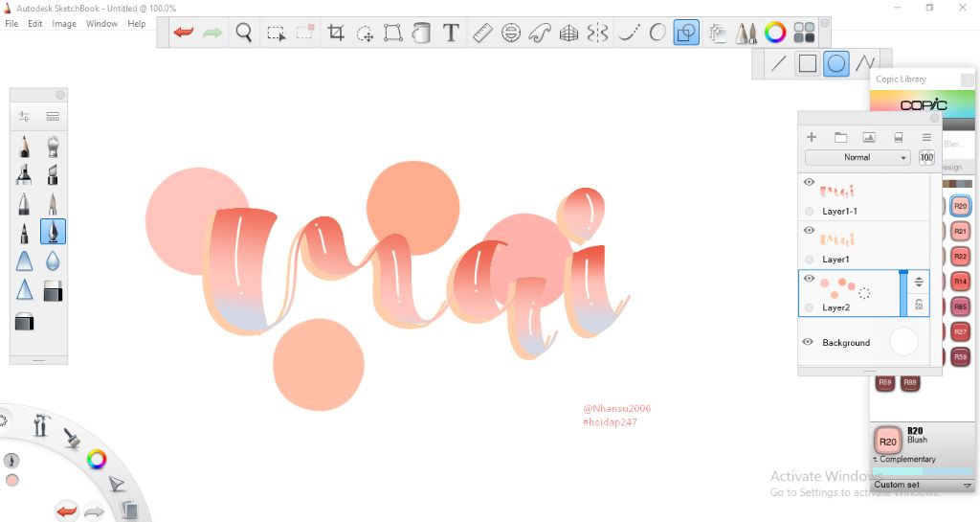This screenshot has height=522, width=980.
Task: Select the rectangular Selection tool
Action: click(276, 33)
